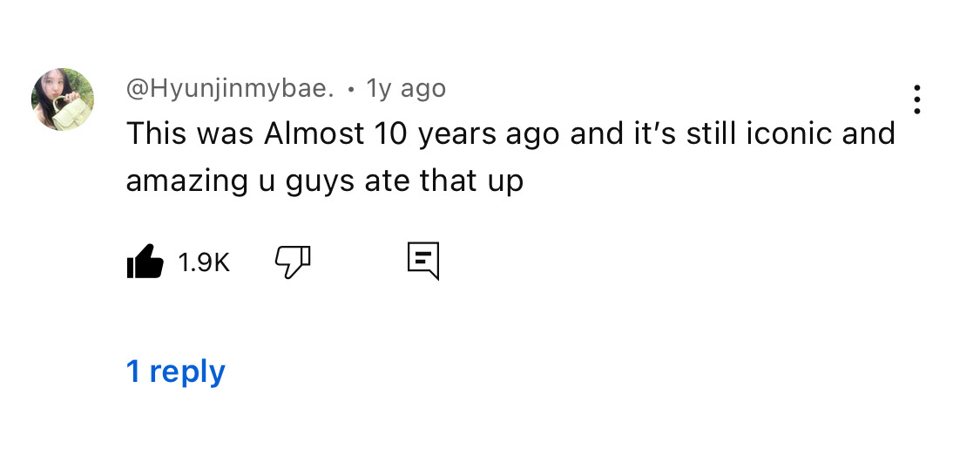
Task: Click the "1y ago" timestamp
Action: [x=406, y=88]
